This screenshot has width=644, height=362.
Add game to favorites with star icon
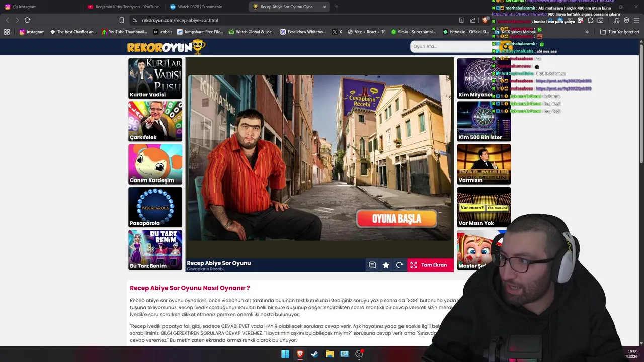[386, 265]
